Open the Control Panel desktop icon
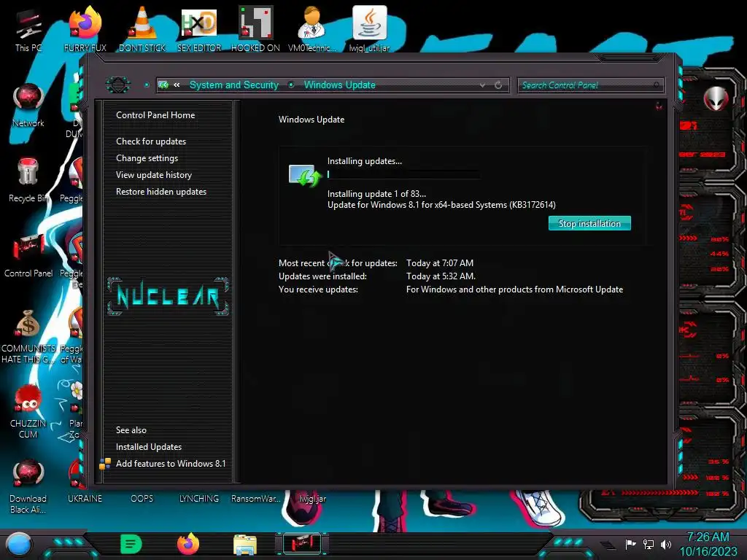Viewport: 747px width, 560px height. [x=28, y=255]
